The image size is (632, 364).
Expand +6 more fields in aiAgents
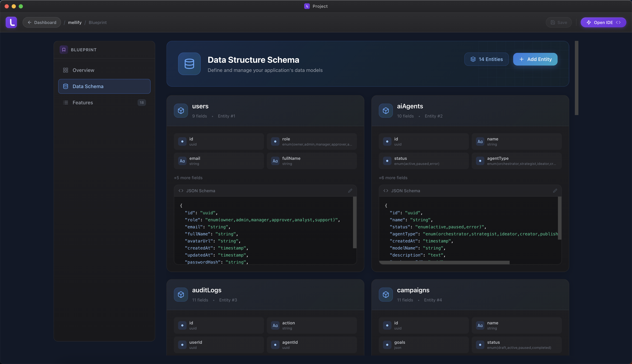[393, 178]
